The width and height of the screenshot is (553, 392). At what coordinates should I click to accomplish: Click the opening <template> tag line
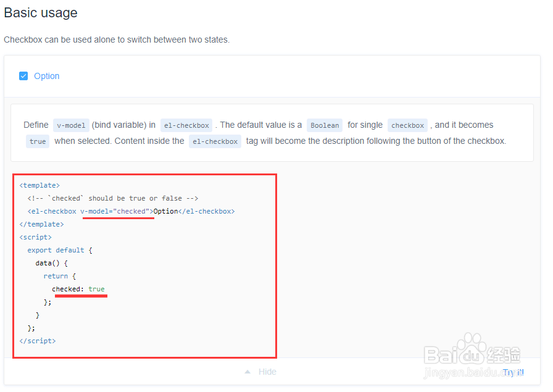pyautogui.click(x=39, y=185)
